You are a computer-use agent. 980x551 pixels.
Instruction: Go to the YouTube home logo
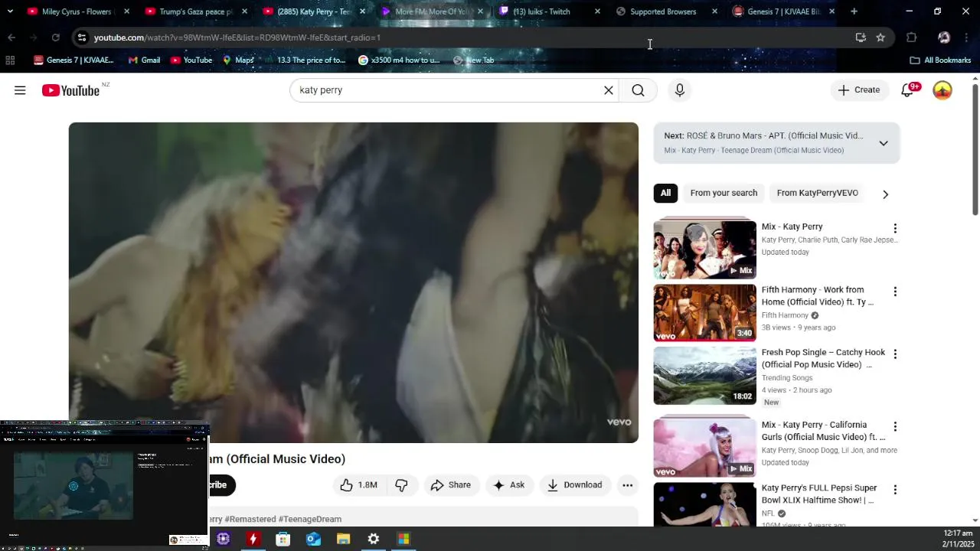coord(70,90)
